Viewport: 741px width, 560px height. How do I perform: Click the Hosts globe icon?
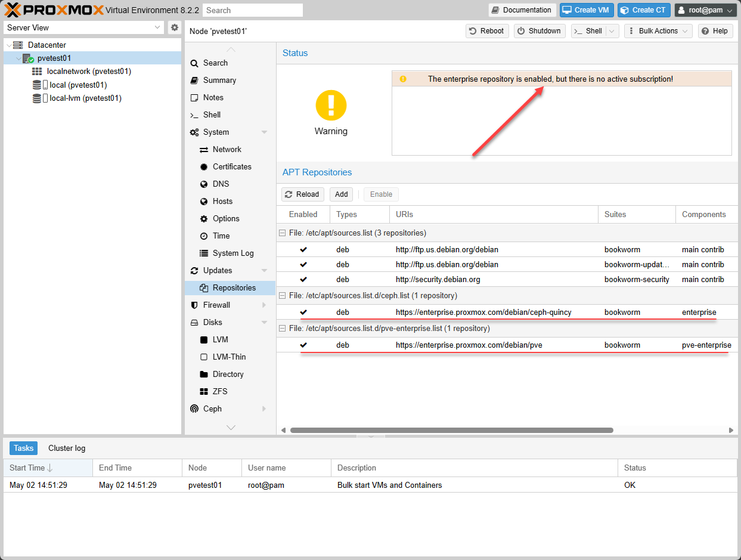pyautogui.click(x=204, y=202)
